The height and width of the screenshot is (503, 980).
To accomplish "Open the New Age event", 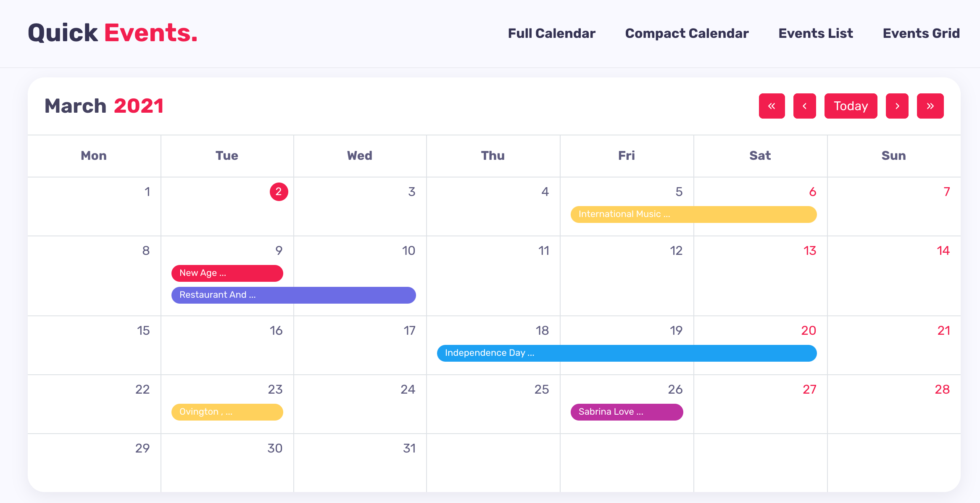I will [x=227, y=273].
